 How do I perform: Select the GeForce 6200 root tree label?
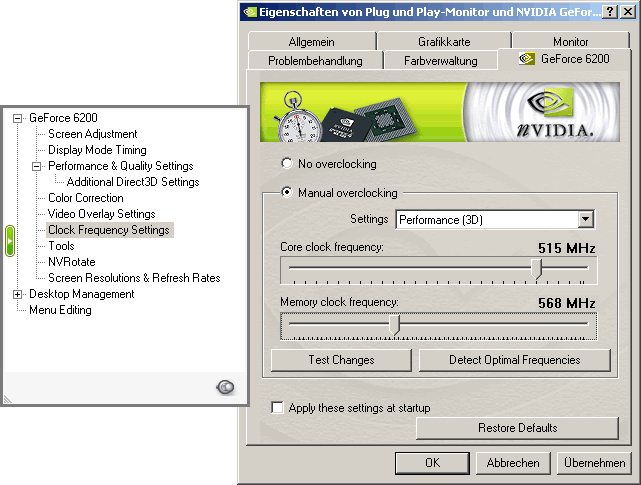(x=63, y=118)
